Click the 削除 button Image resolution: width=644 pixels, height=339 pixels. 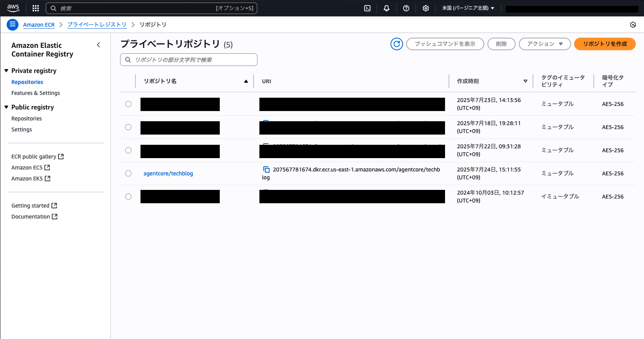tap(501, 44)
